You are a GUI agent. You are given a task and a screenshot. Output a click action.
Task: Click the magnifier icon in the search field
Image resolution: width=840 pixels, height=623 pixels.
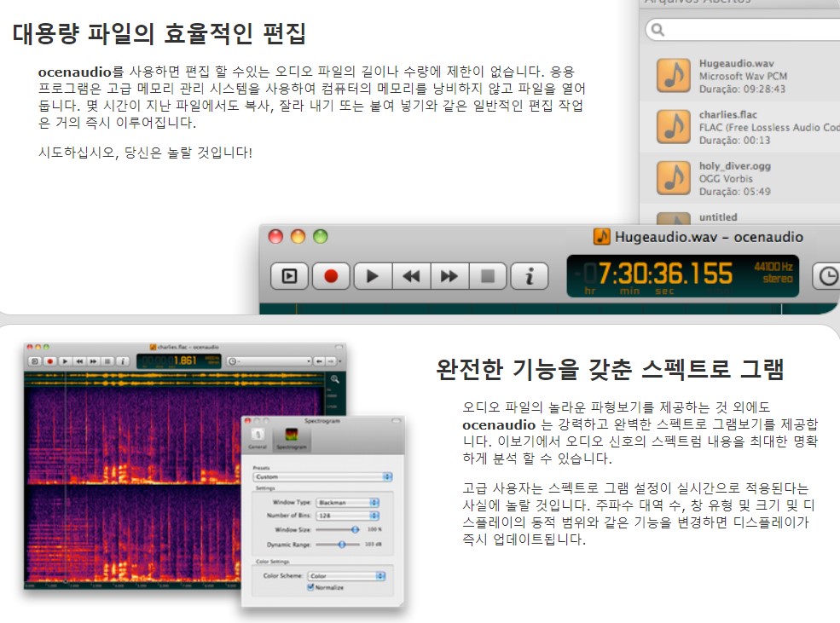pos(658,30)
